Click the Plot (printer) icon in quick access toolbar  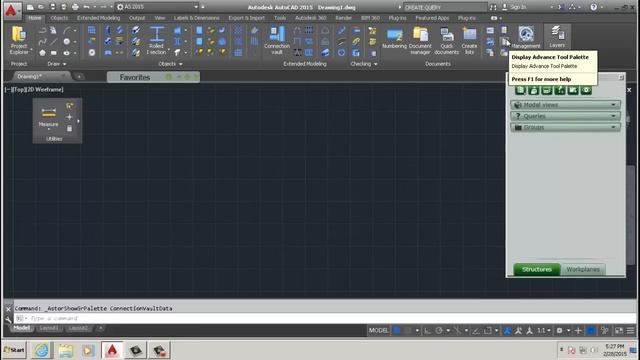click(x=75, y=7)
